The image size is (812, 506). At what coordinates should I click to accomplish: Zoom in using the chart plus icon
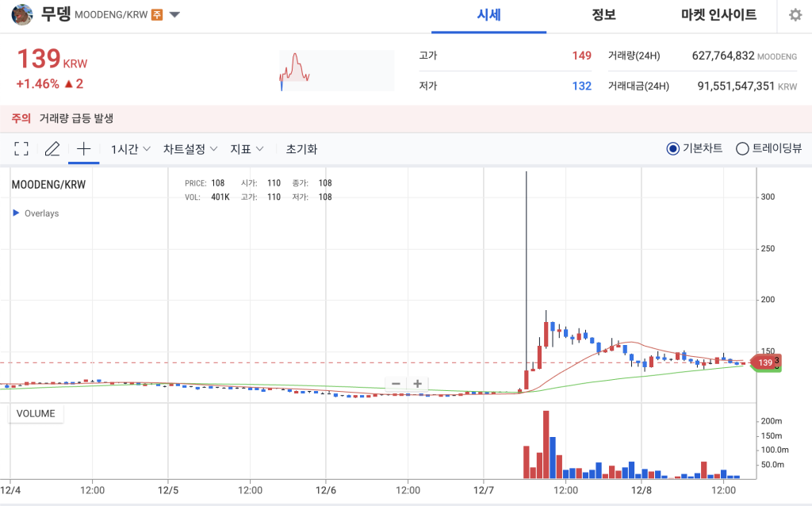[416, 384]
